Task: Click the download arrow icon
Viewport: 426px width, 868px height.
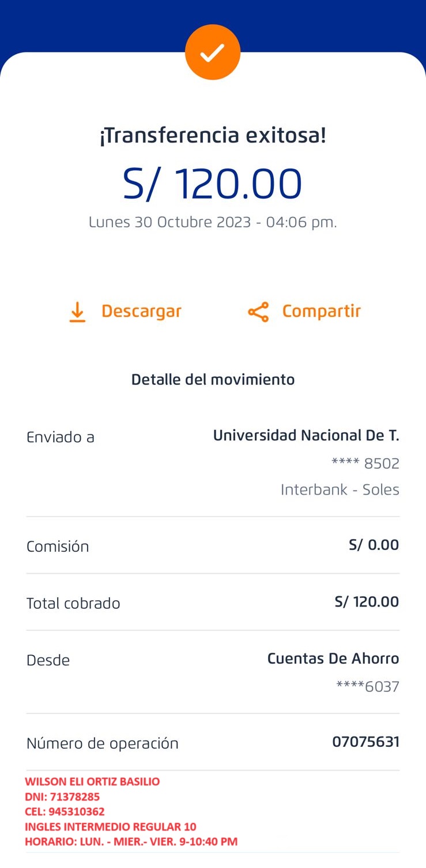Action: (77, 312)
